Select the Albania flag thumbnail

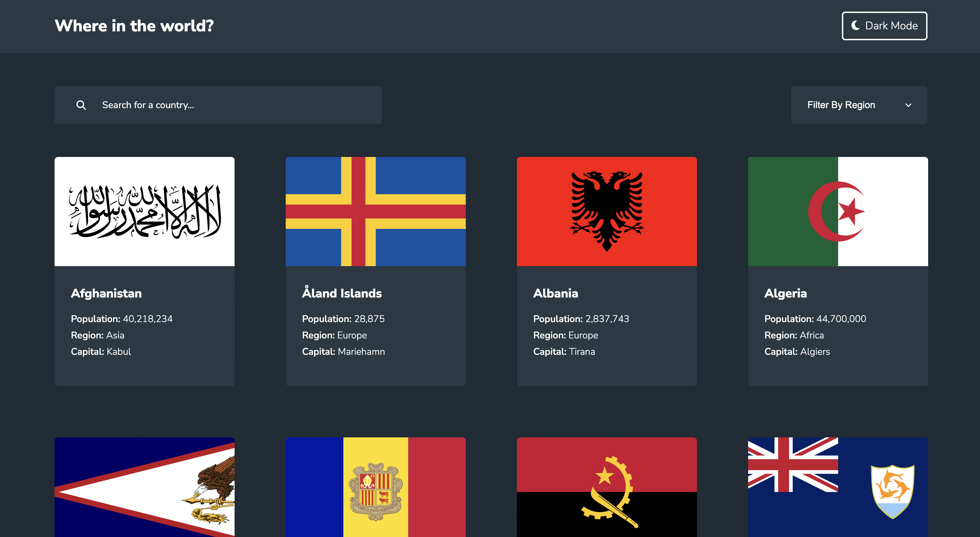(606, 211)
